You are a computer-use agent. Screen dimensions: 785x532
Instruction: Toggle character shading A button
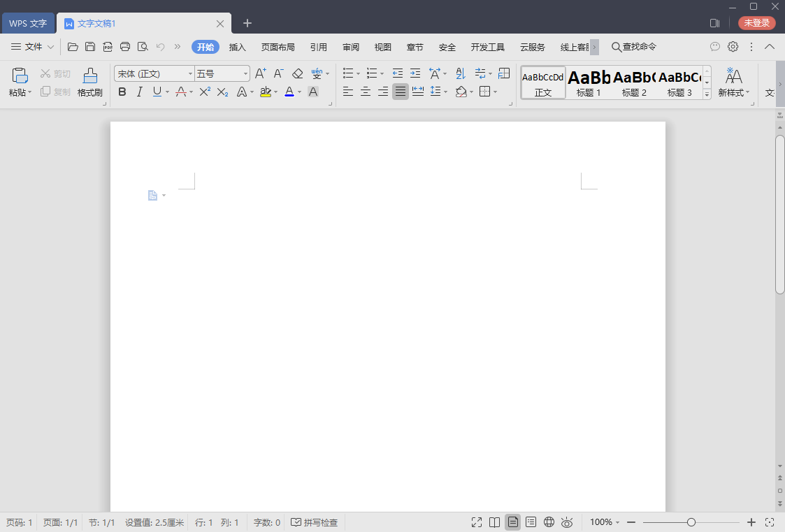point(313,92)
